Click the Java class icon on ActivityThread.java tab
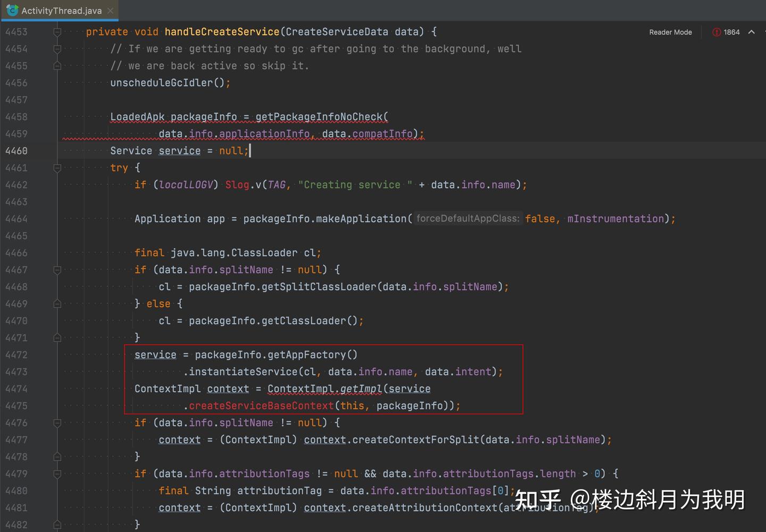 12,10
